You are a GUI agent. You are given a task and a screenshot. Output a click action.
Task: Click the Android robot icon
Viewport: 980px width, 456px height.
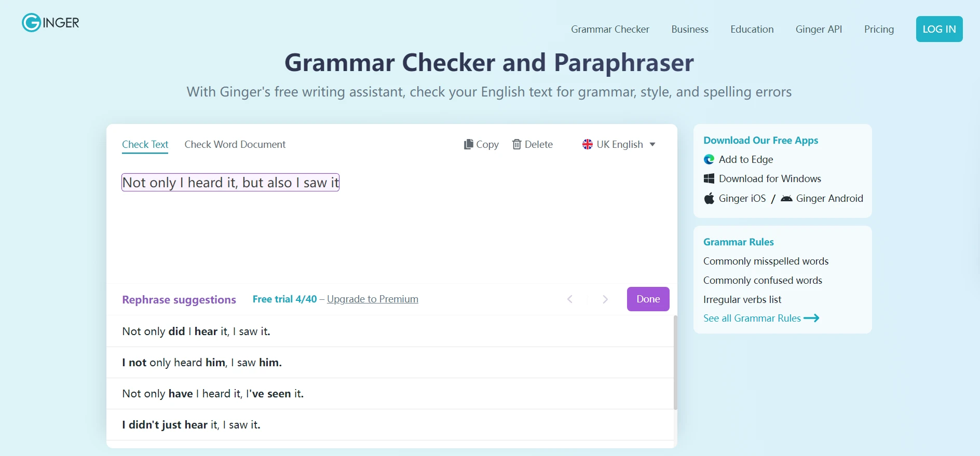[786, 198]
